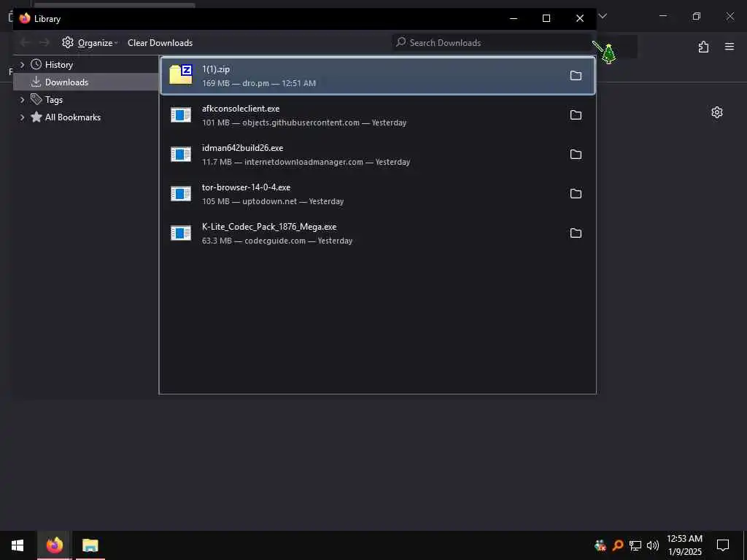Close the Library window
The width and height of the screenshot is (747, 560).
(580, 18)
